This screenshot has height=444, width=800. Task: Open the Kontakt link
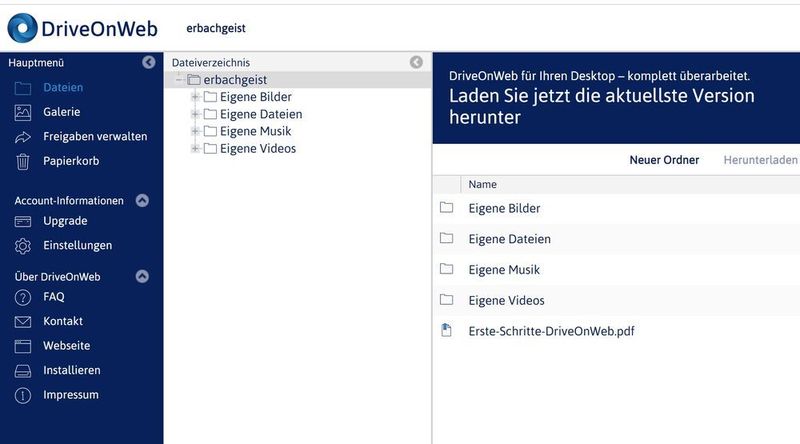[x=63, y=321]
